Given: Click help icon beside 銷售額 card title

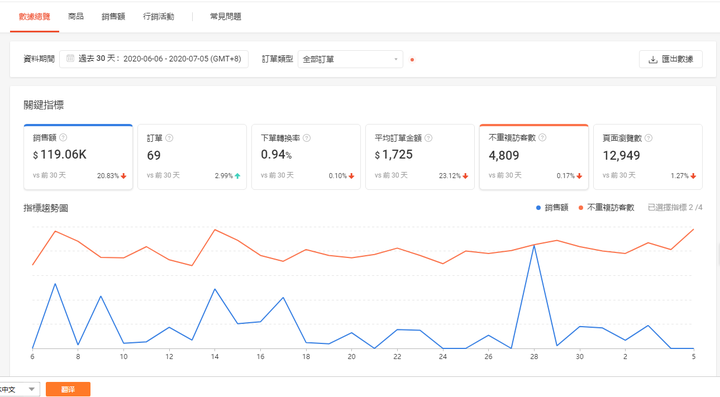Looking at the screenshot, I should 63,137.
